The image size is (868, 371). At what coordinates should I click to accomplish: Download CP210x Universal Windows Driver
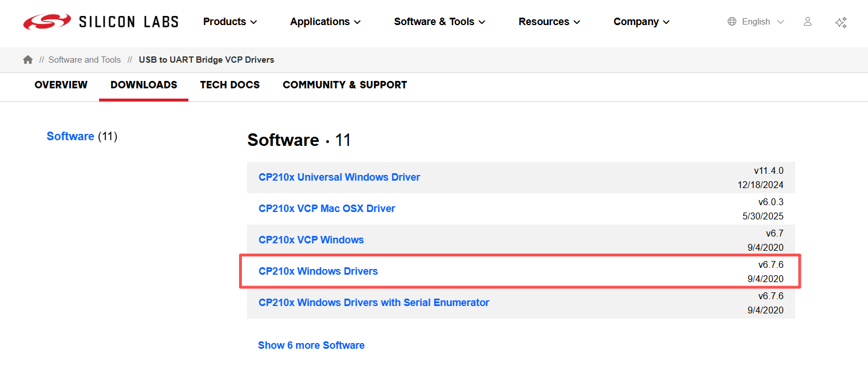point(339,177)
